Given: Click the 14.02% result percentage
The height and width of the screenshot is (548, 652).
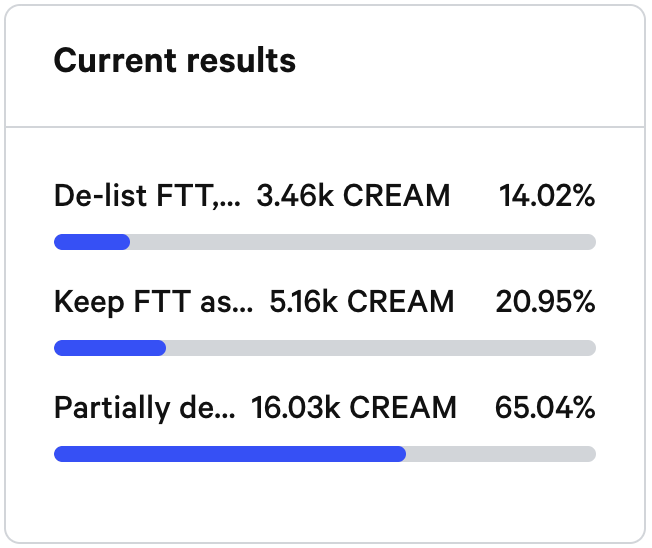Looking at the screenshot, I should (x=547, y=195).
